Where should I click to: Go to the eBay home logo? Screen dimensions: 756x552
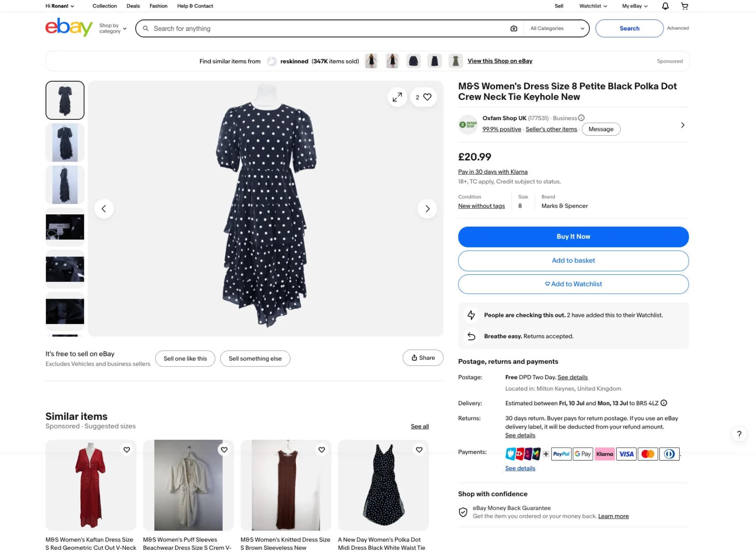[x=69, y=27]
